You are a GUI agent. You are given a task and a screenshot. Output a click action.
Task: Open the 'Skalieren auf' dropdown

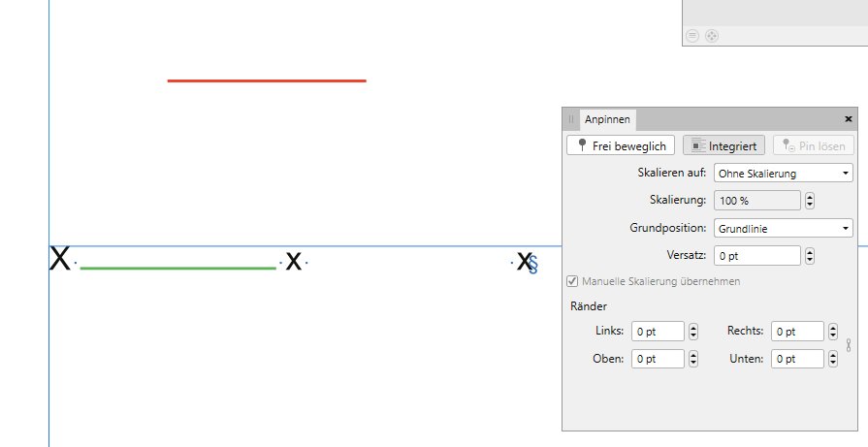783,174
